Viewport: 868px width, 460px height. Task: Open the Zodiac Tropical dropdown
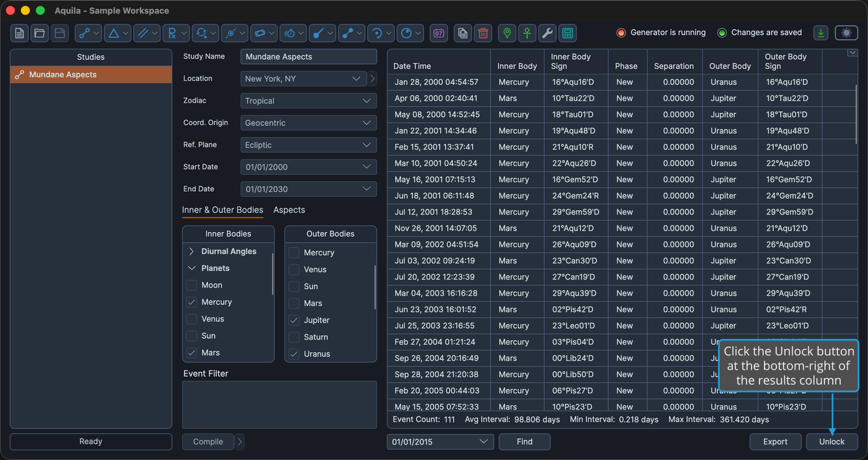[308, 101]
